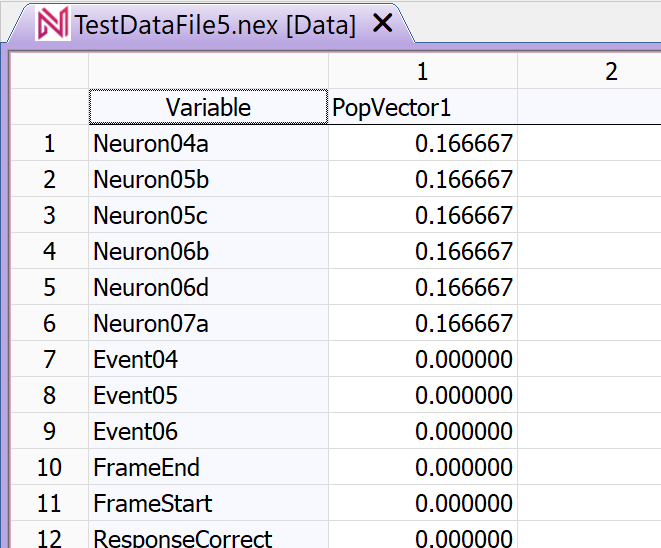
Task: Click the PopVector1 value for Neuron05b
Action: [x=422, y=179]
